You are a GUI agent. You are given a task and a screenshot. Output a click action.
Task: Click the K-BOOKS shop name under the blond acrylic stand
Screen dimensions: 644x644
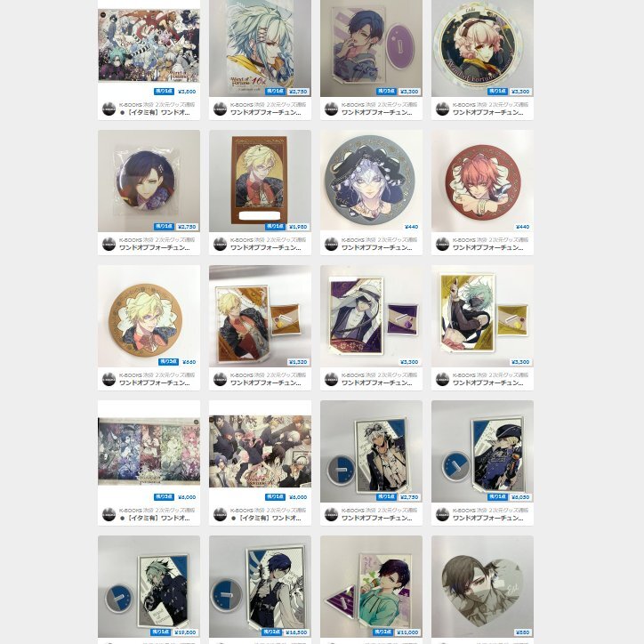point(269,375)
